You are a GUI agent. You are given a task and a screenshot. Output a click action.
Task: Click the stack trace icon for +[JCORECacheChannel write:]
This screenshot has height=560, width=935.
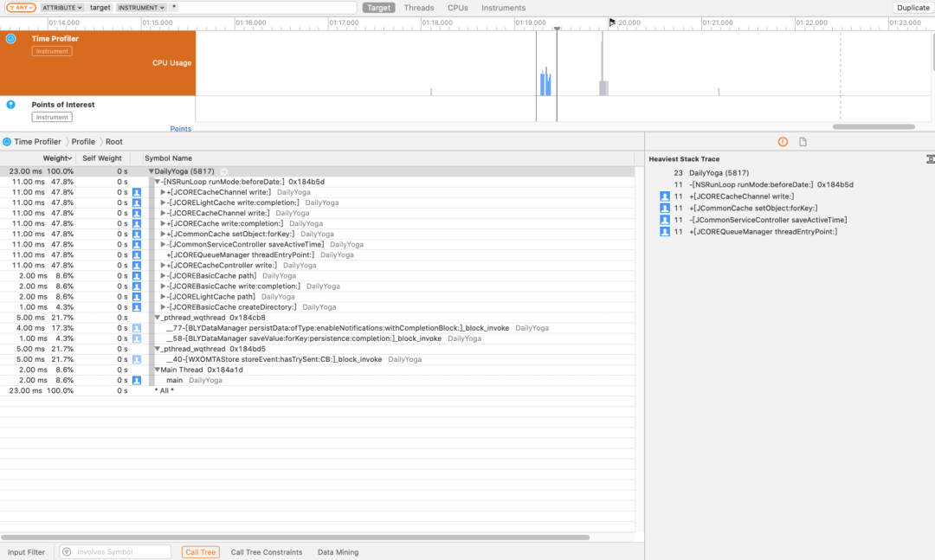point(665,196)
